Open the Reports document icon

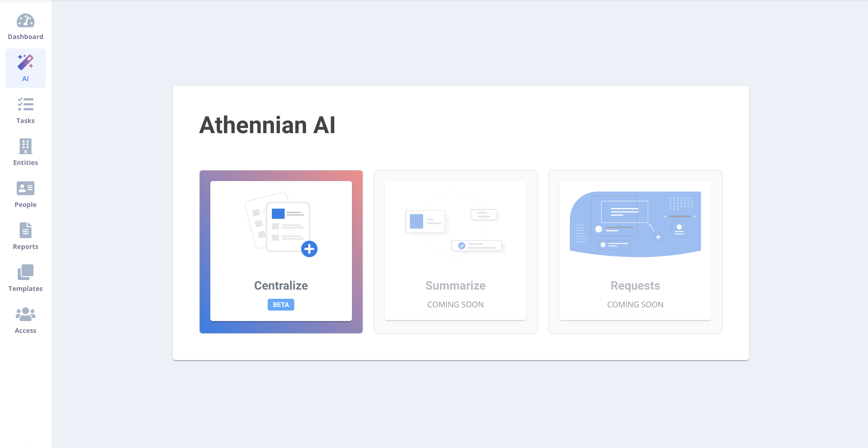click(x=26, y=230)
